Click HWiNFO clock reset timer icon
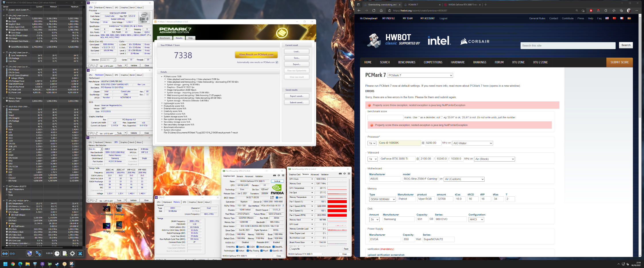 click(x=57, y=254)
